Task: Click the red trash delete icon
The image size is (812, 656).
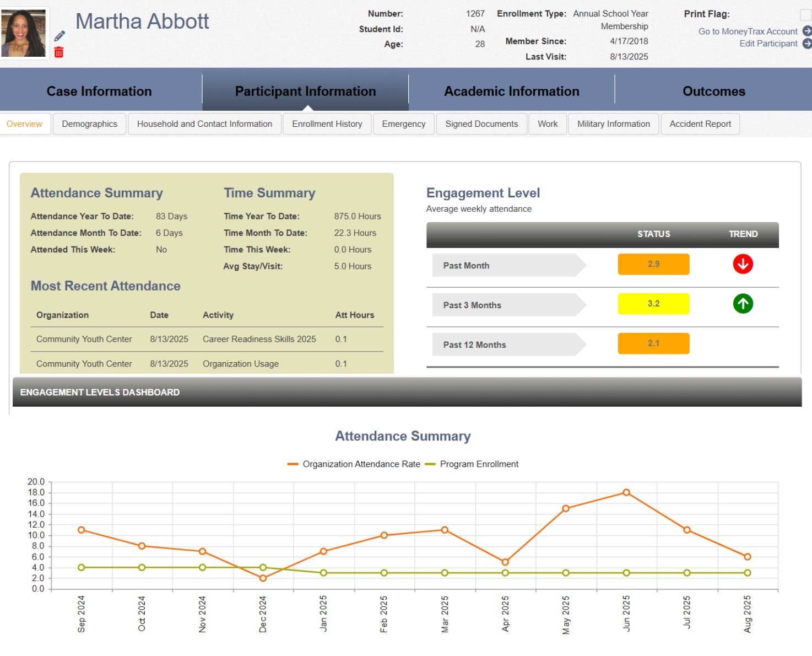Action: pos(59,52)
